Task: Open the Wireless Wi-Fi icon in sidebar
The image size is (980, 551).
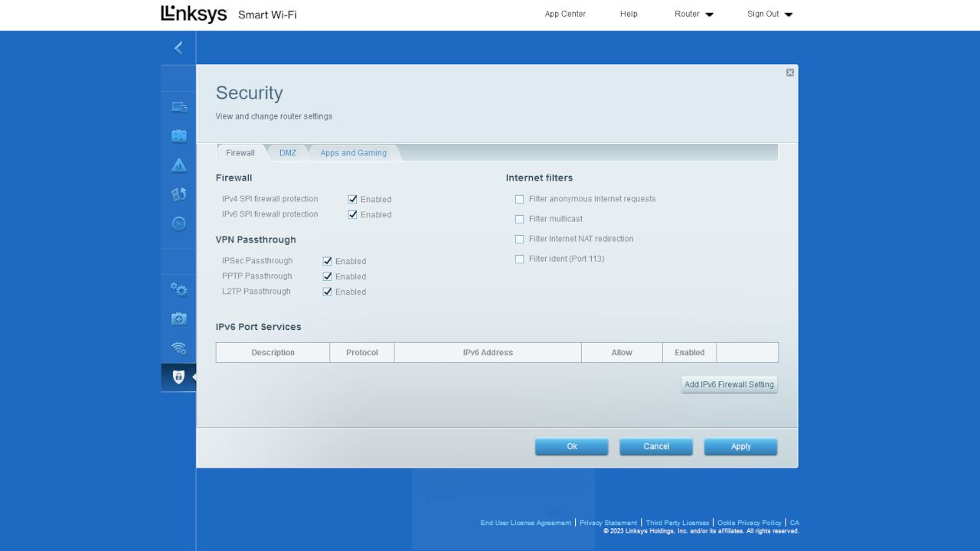Action: tap(179, 348)
